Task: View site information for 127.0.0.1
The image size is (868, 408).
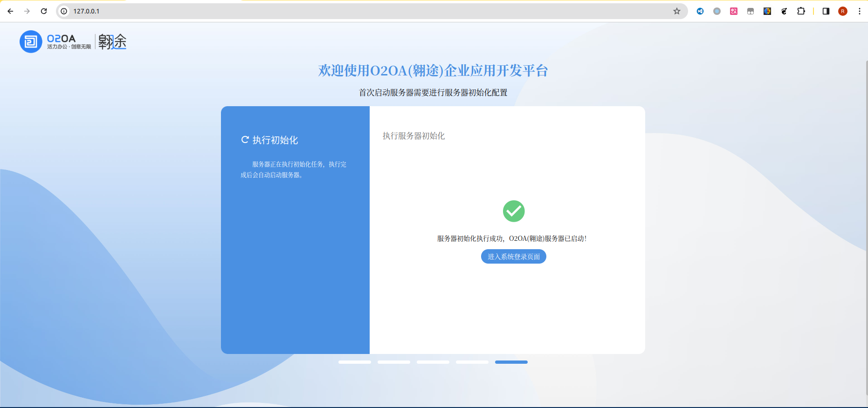Action: pos(64,11)
